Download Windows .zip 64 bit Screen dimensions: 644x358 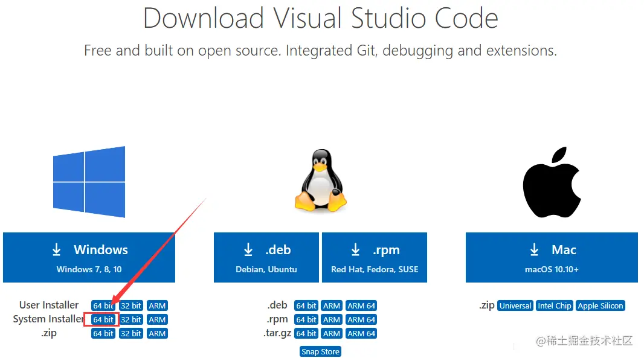click(x=103, y=333)
